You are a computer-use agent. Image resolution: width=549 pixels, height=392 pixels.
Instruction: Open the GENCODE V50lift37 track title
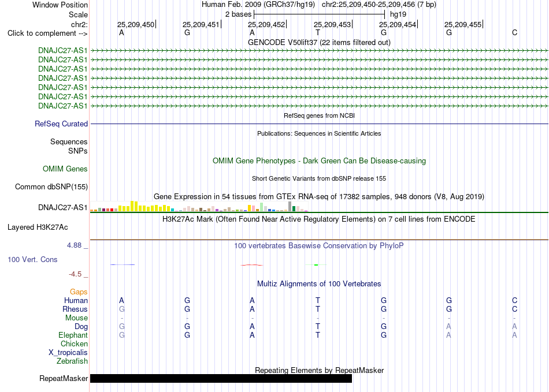point(319,42)
